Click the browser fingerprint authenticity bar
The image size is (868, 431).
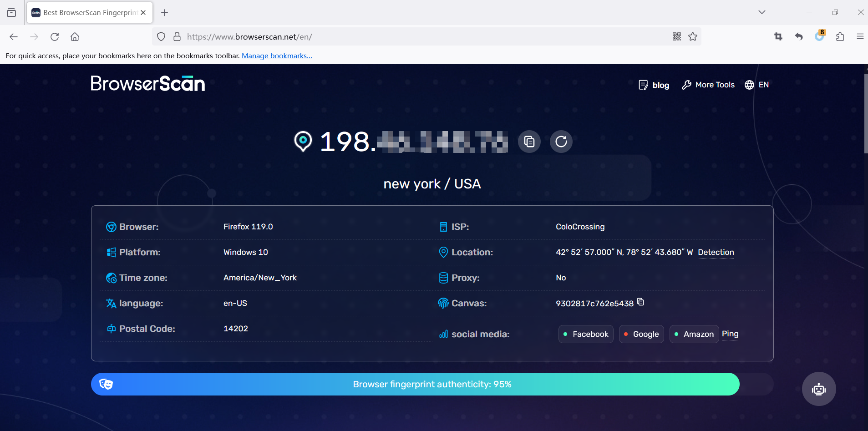(x=432, y=384)
